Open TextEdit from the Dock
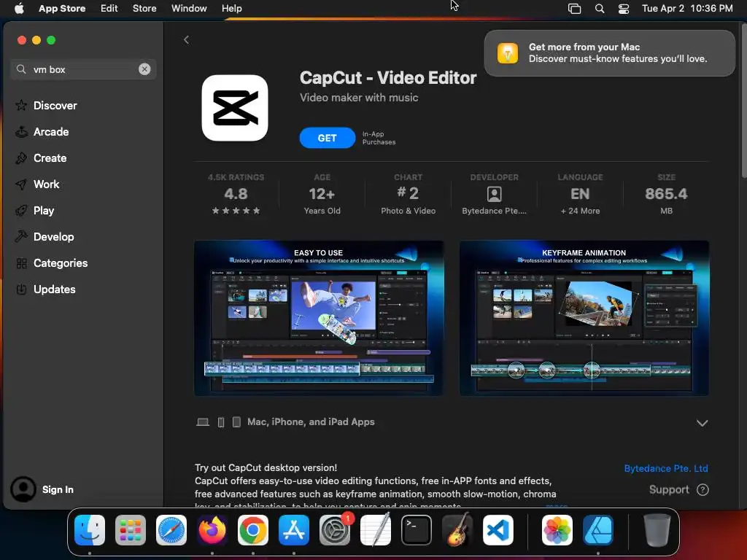This screenshot has width=747, height=560. pos(376,530)
